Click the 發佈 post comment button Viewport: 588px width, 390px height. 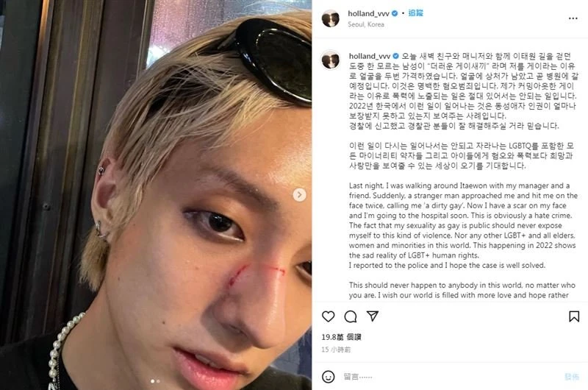572,377
